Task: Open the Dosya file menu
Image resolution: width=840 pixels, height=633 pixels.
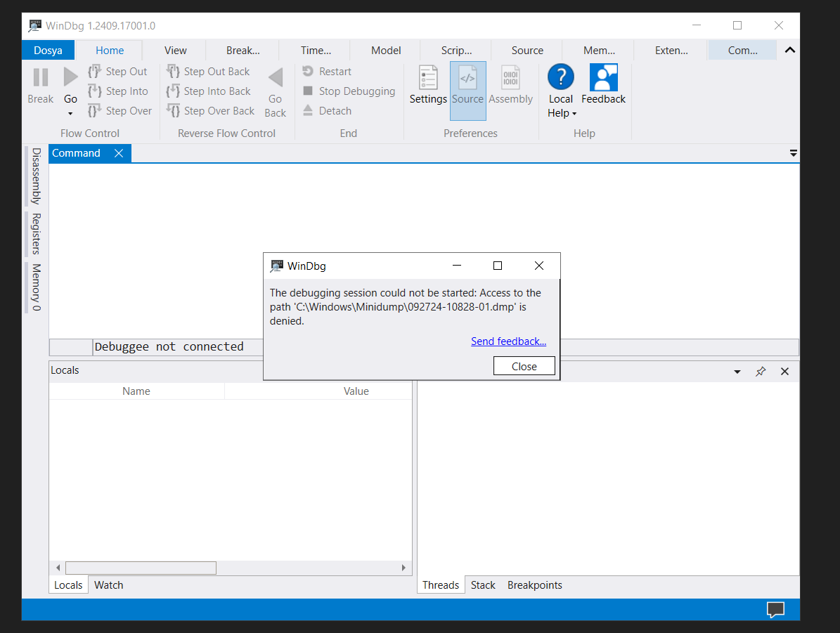Action: pyautogui.click(x=49, y=51)
